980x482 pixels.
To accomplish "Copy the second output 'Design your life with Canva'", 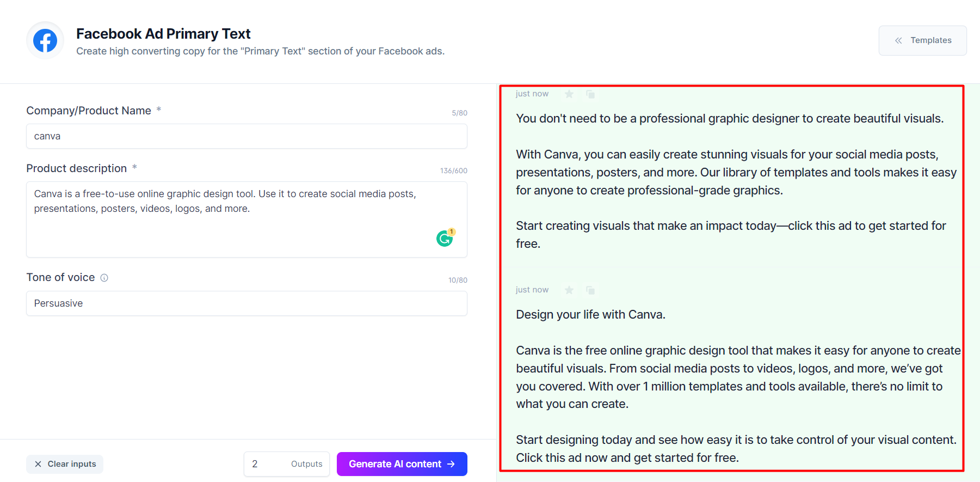I will click(590, 290).
